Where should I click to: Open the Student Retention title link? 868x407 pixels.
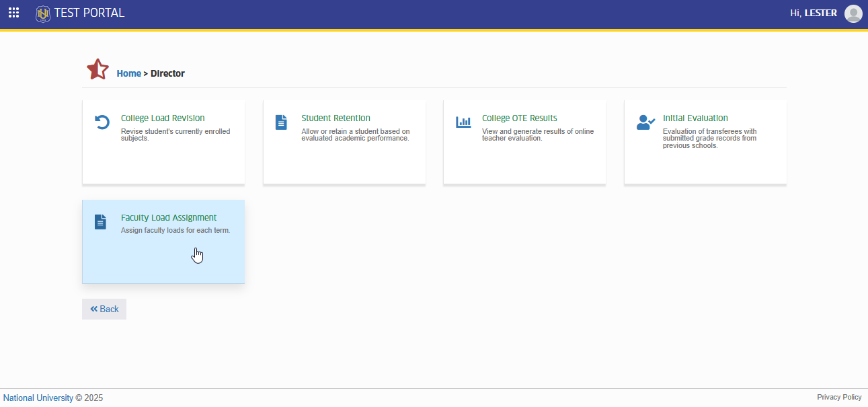[336, 118]
